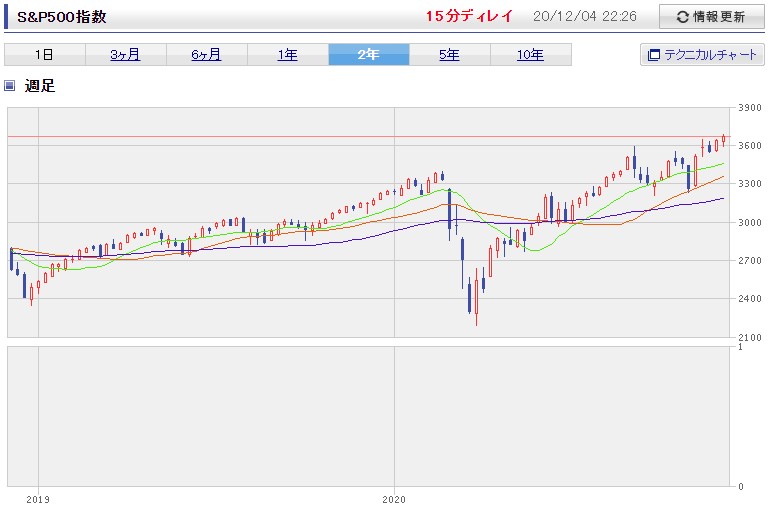The width and height of the screenshot is (768, 511).
Task: Open the テクニカルチャート technical chart
Action: [702, 54]
